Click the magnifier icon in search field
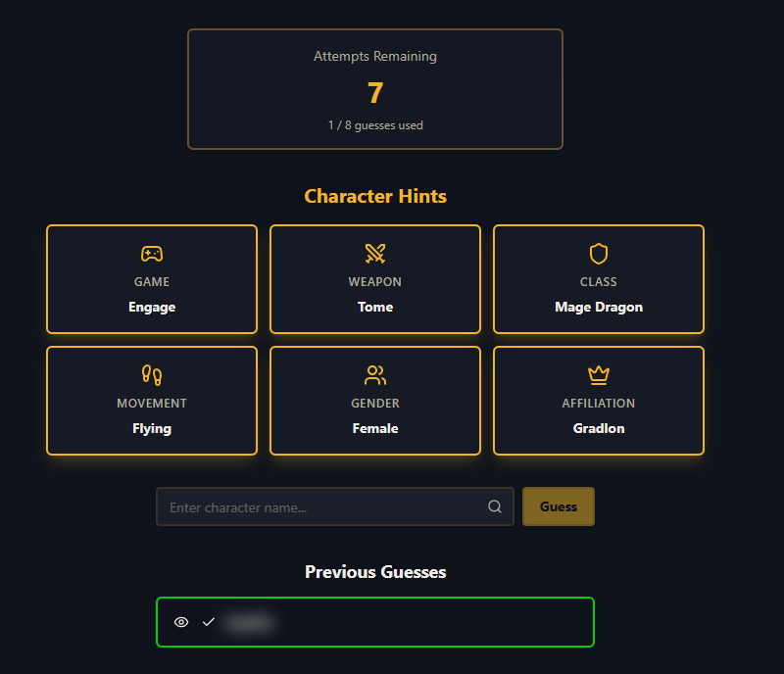784x674 pixels. (x=495, y=506)
